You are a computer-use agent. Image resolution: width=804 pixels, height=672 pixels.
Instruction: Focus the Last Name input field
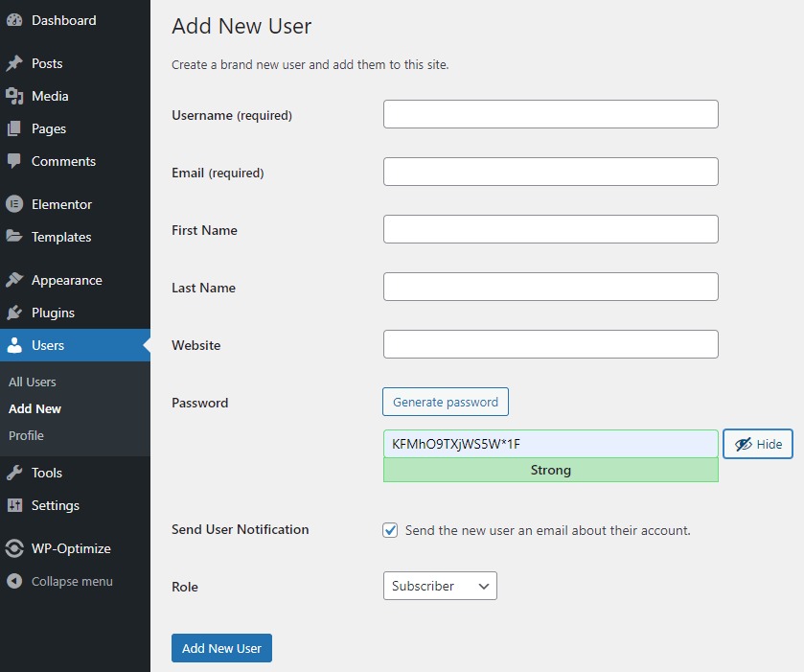click(551, 287)
